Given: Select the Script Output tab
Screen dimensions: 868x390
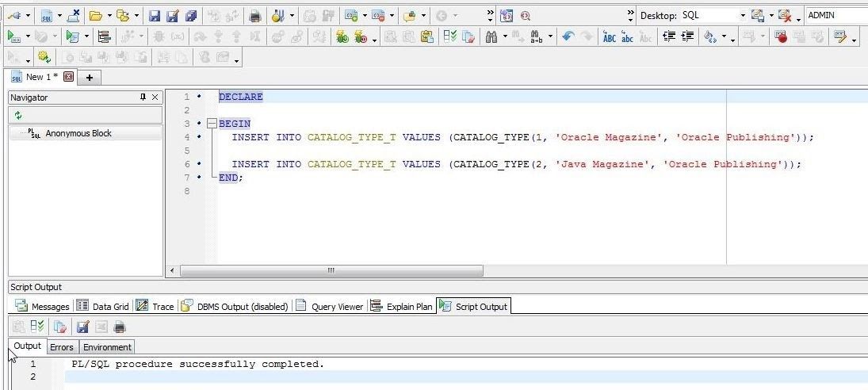Looking at the screenshot, I should 473,306.
